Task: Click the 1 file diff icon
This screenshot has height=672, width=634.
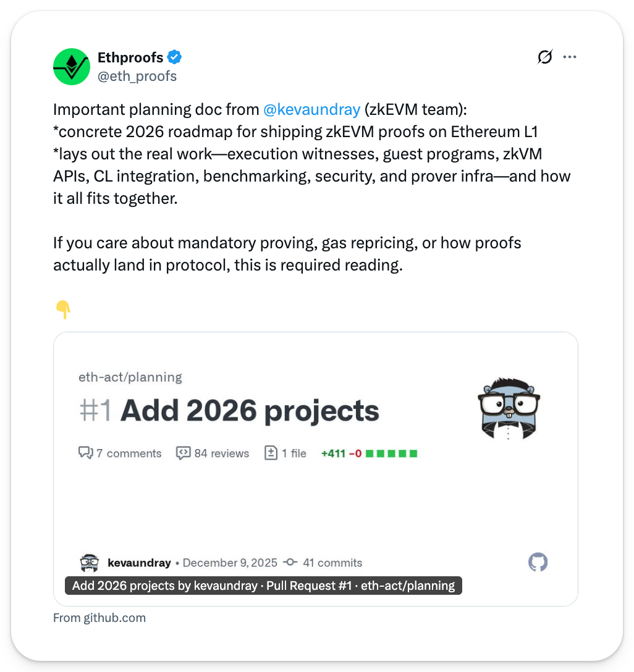Action: (x=271, y=453)
